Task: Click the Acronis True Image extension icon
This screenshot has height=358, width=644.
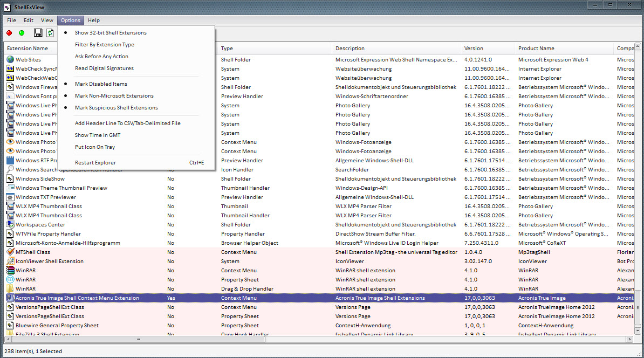Action: tap(10, 298)
